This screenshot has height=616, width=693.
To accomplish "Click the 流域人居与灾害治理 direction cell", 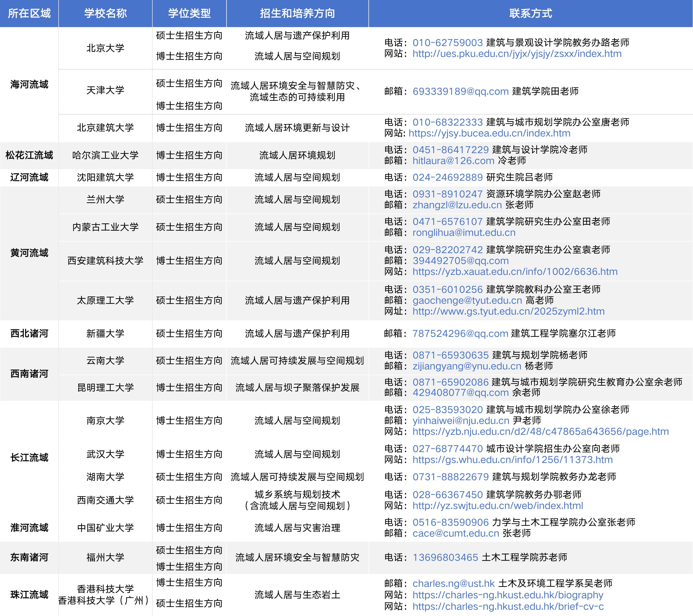I will pyautogui.click(x=297, y=528).
